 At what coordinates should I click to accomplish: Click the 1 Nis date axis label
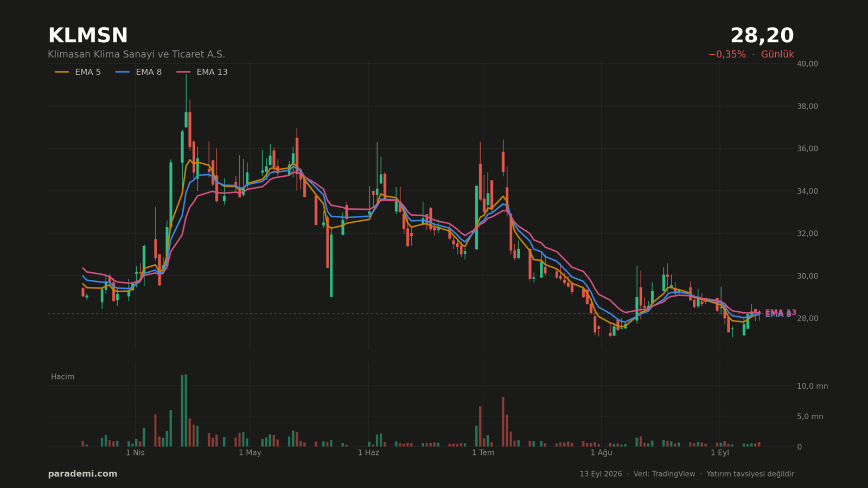135,453
